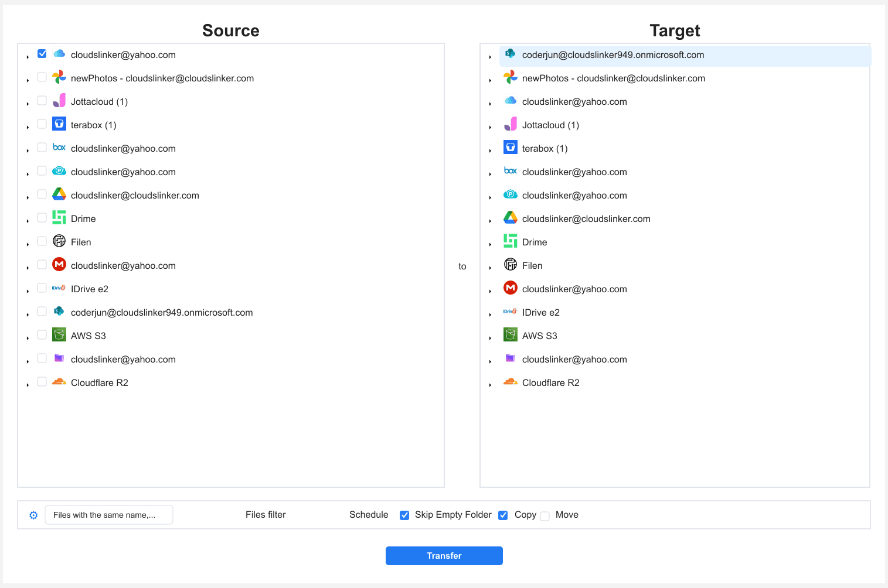Start the transfer with Transfer button
Viewport: 888px width, 588px height.
(444, 556)
